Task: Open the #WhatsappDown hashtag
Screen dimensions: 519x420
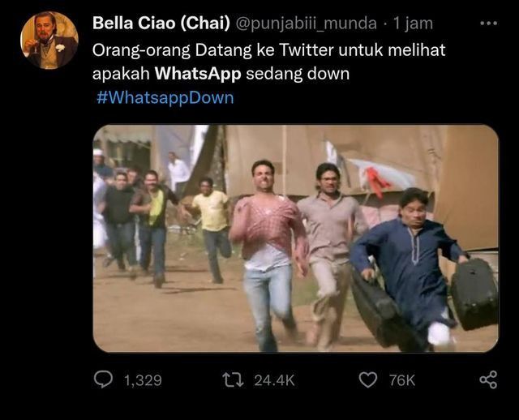Action: 164,97
